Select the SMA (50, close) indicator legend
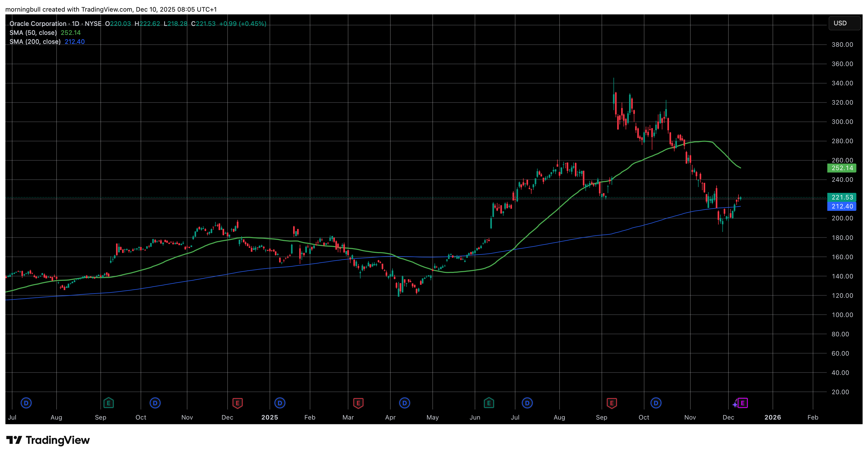Image resolution: width=868 pixels, height=456 pixels. [33, 33]
